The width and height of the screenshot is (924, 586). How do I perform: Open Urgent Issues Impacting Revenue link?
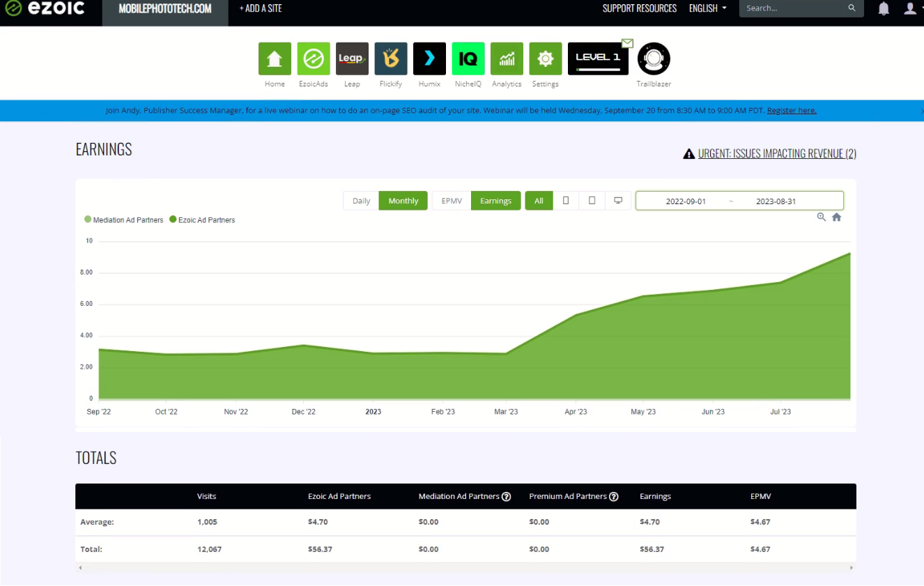(777, 154)
